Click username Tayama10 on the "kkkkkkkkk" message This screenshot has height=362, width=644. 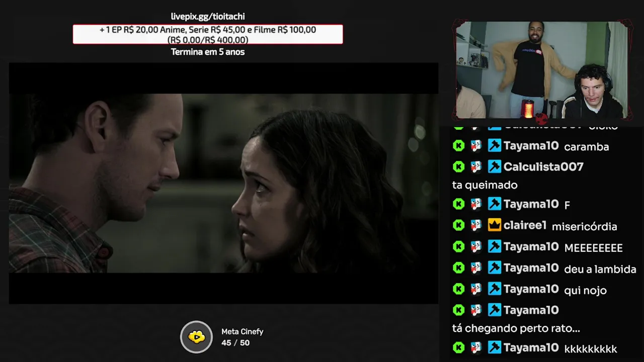coord(531,347)
